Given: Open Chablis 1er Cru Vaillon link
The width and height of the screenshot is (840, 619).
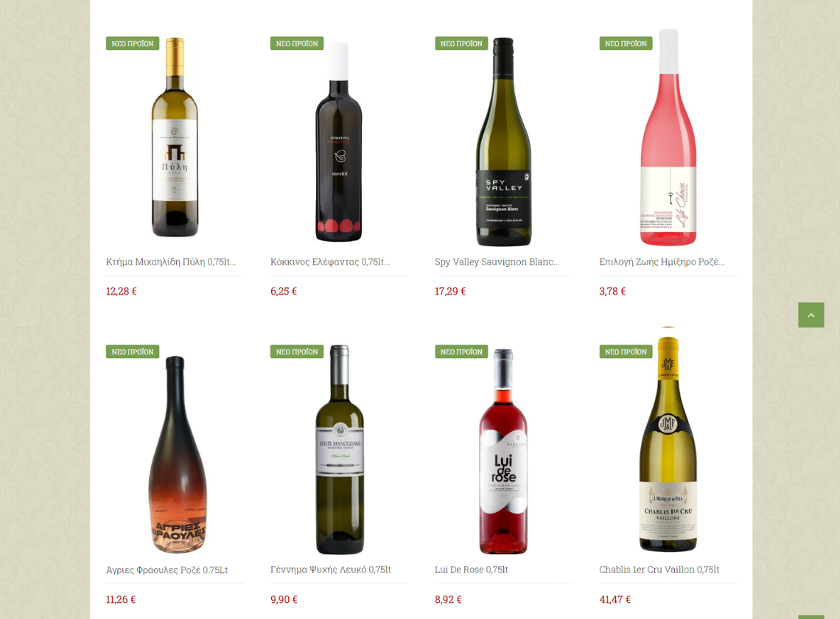Looking at the screenshot, I should (x=659, y=570).
